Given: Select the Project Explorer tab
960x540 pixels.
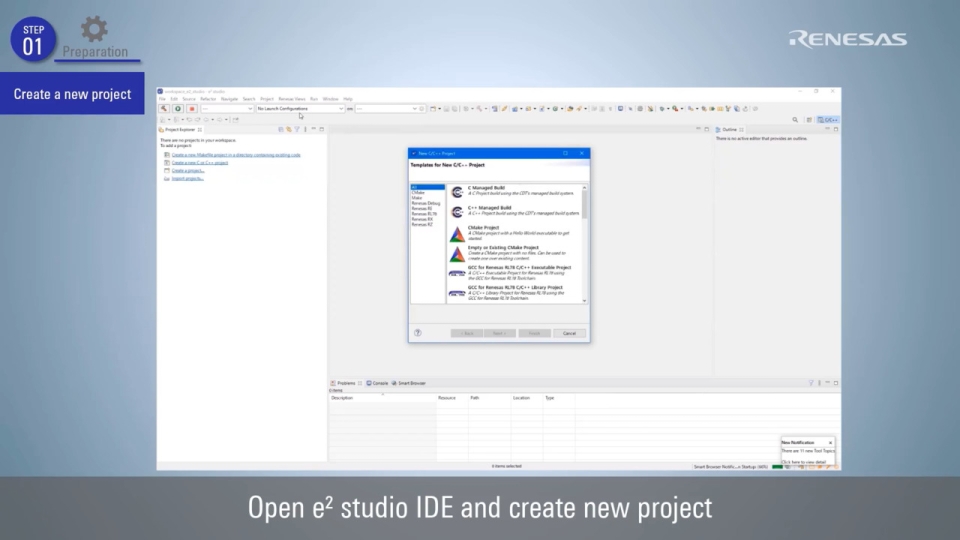Looking at the screenshot, I should point(180,130).
